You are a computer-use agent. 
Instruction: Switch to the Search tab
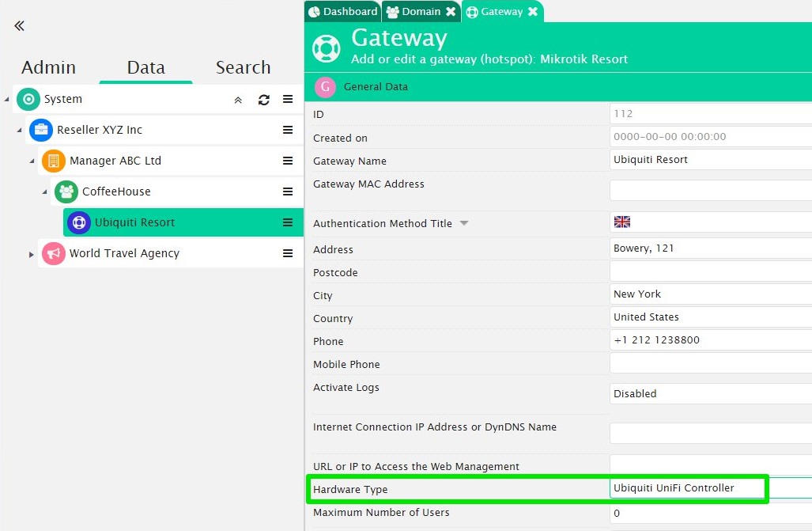point(243,67)
